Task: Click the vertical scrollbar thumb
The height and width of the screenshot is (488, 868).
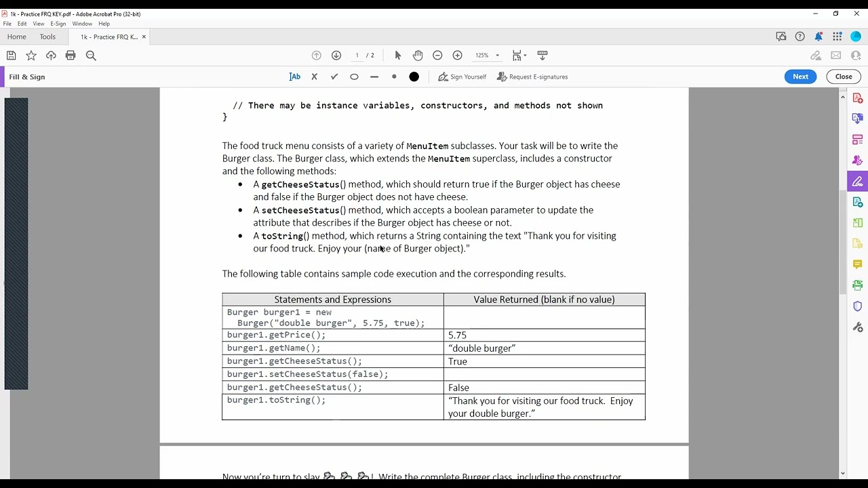Action: click(843, 242)
